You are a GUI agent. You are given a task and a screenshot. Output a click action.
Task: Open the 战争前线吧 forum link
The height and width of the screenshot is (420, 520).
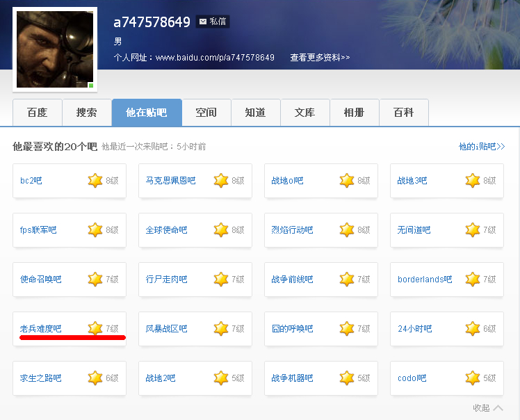point(292,280)
